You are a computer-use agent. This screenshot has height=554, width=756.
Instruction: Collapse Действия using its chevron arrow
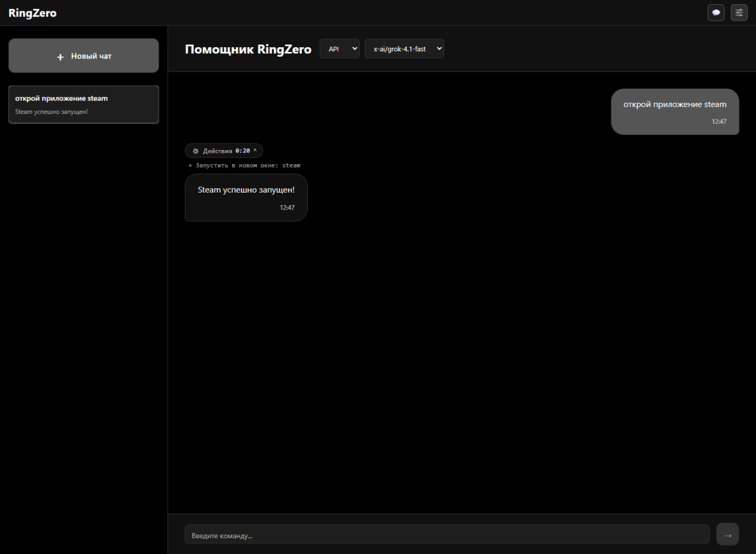pos(256,150)
